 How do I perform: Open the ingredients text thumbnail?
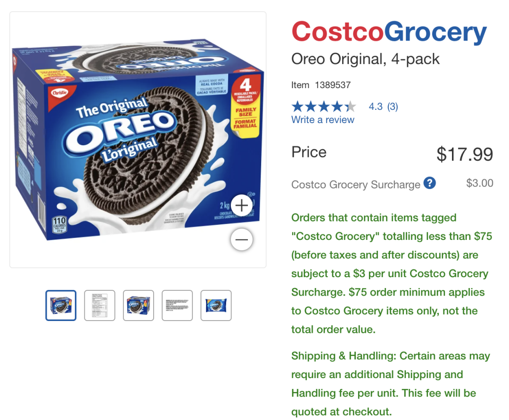pyautogui.click(x=177, y=305)
